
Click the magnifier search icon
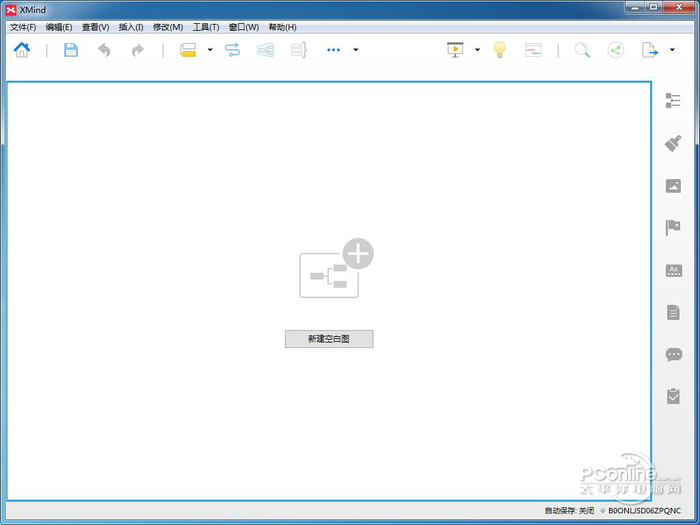582,50
